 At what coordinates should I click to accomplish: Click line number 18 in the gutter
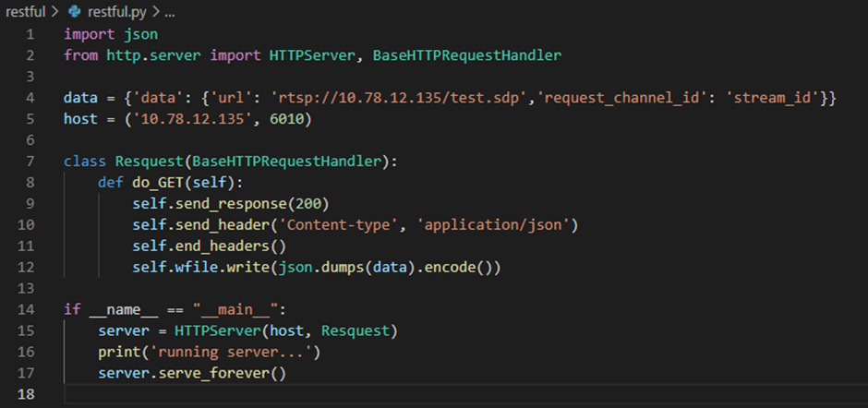[28, 394]
